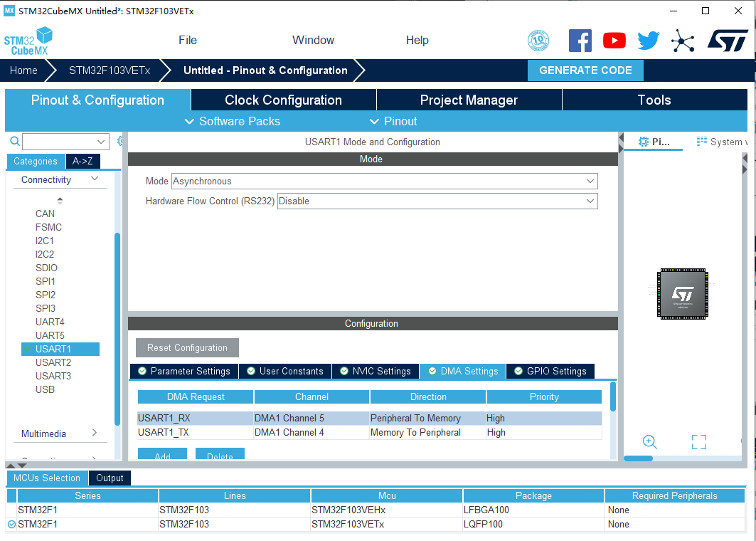Click the Untitled - Pinout & Configuration breadcrumb
Viewport: 756px width, 541px height.
tap(265, 70)
